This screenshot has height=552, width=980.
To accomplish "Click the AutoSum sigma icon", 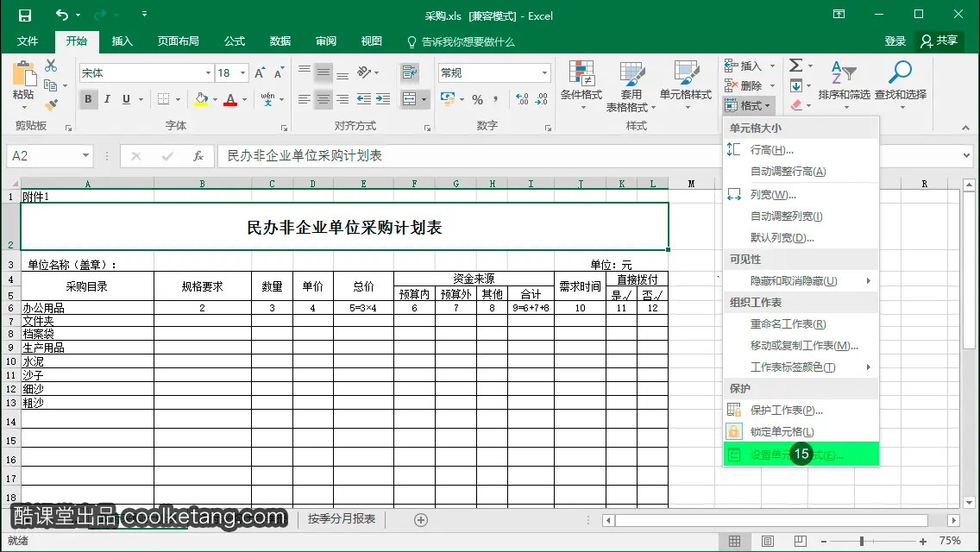I will [795, 65].
